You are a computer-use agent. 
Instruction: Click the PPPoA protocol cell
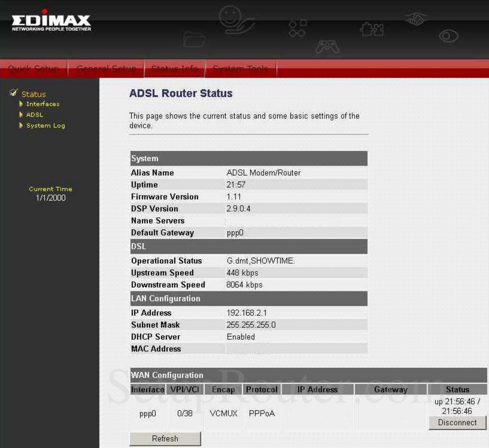[262, 413]
